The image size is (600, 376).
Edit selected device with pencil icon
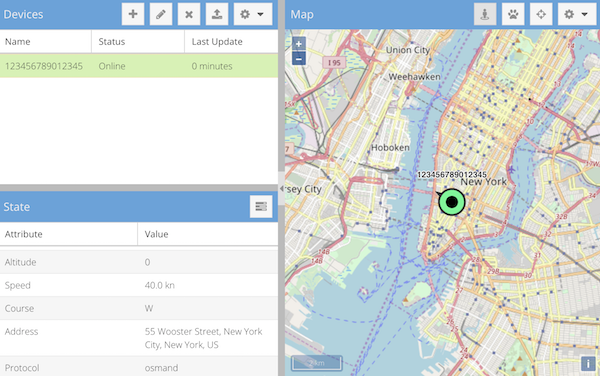tap(161, 14)
